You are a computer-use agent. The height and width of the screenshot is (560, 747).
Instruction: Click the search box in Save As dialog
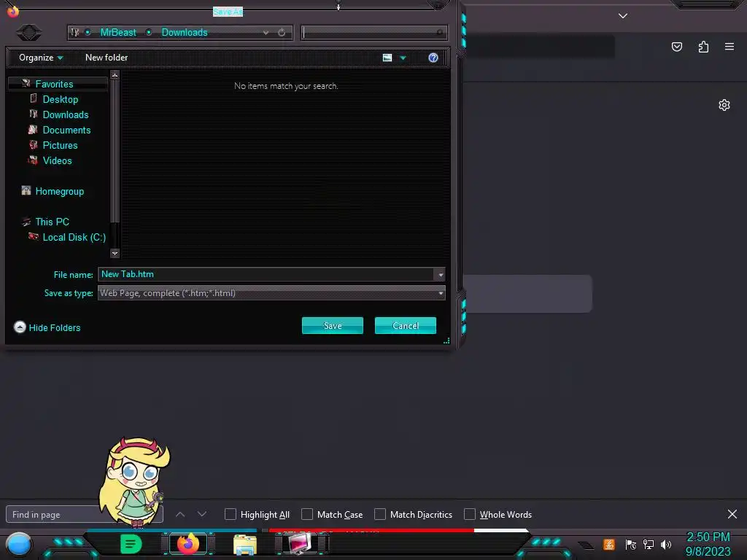tap(374, 32)
